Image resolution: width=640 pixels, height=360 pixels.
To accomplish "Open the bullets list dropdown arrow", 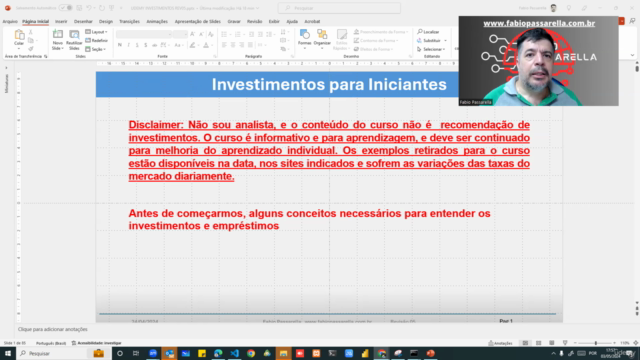I will tap(231, 34).
